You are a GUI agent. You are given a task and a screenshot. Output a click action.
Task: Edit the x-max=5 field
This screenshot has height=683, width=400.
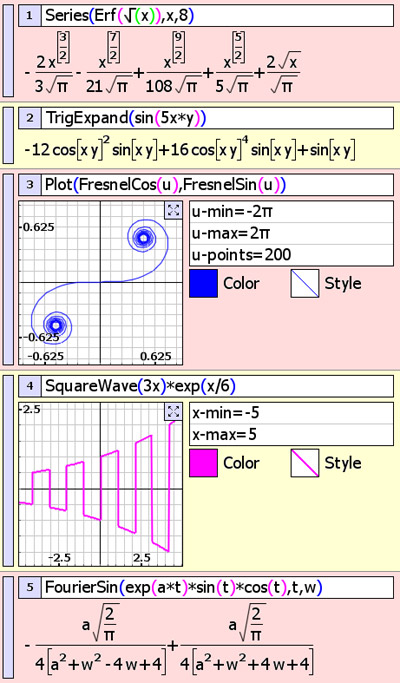click(292, 435)
